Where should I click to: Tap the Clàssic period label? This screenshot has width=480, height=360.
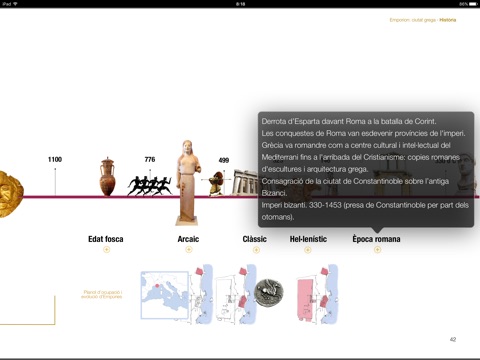pos(255,239)
